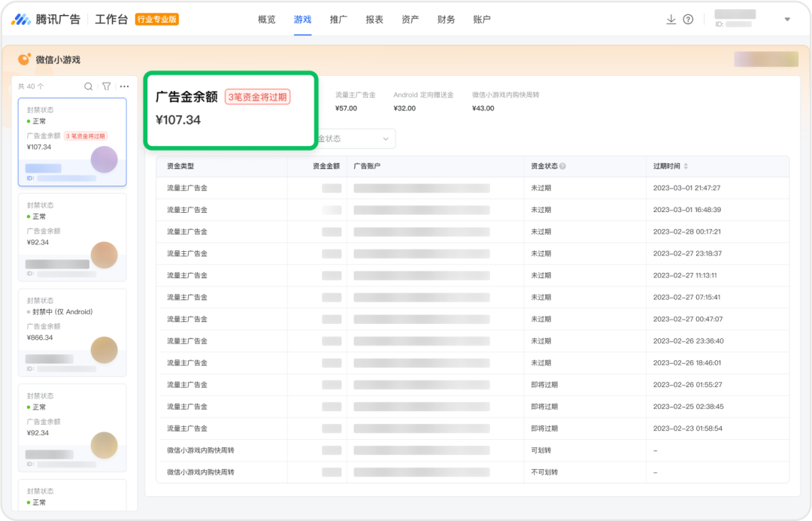The height and width of the screenshot is (521, 812).
Task: Open the 报表 tab
Action: click(374, 19)
